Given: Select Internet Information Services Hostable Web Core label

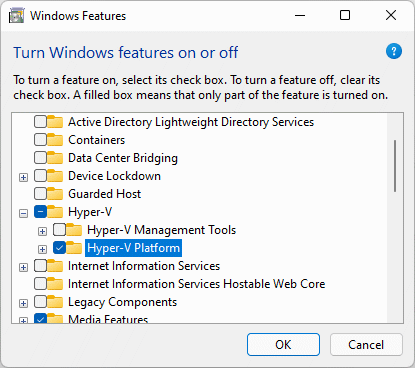Looking at the screenshot, I should [x=197, y=284].
